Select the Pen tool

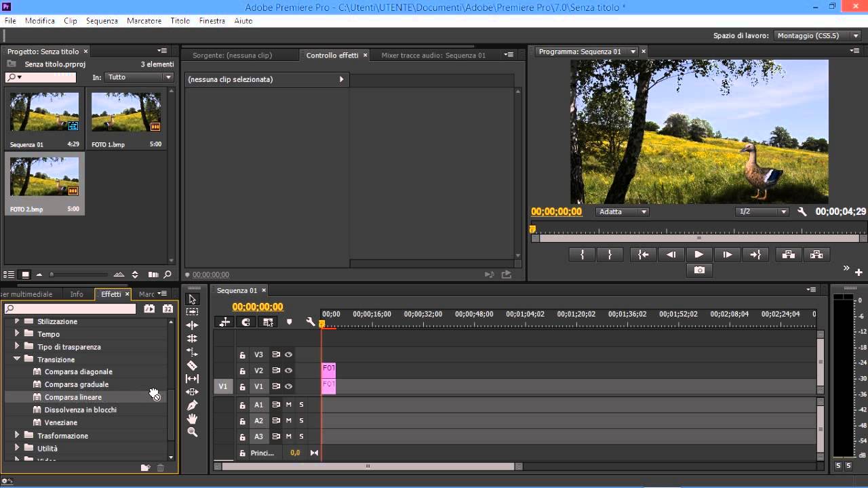click(193, 405)
